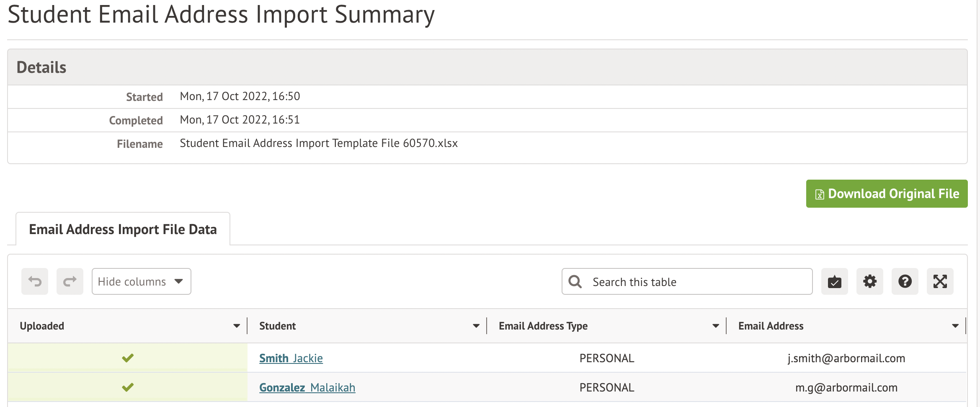Click the undo arrow icon
Viewport: 980px width, 407px height.
[35, 281]
